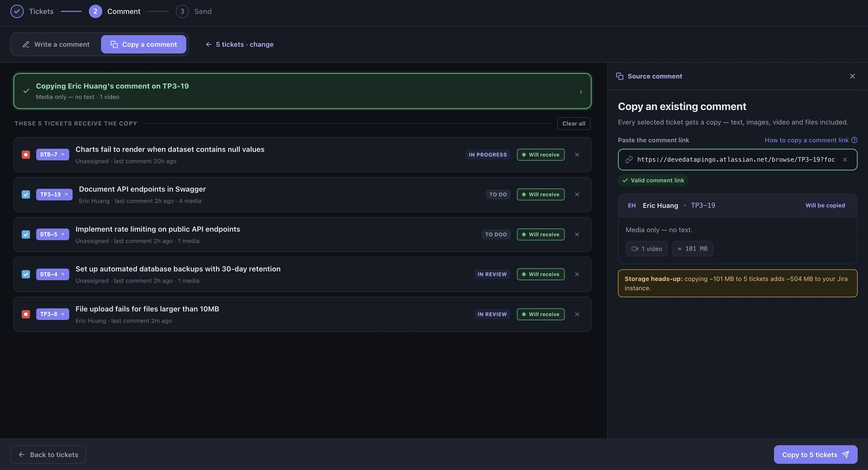Click title Document API endpoints in Swagger
The height and width of the screenshot is (470, 868).
(x=143, y=189)
